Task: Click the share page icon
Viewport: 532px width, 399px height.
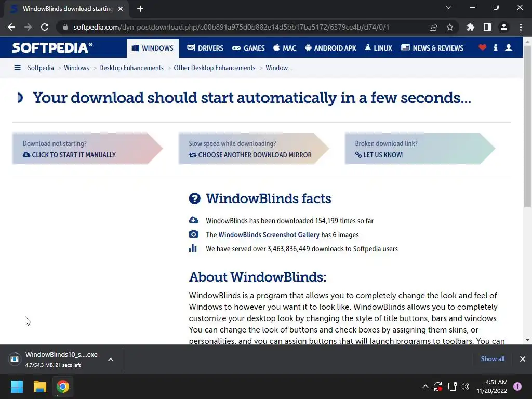Action: [433, 27]
